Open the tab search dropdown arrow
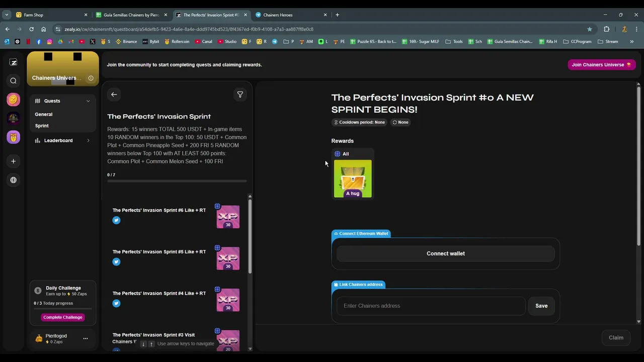Screen dimensions: 644x362 [x=7, y=15]
